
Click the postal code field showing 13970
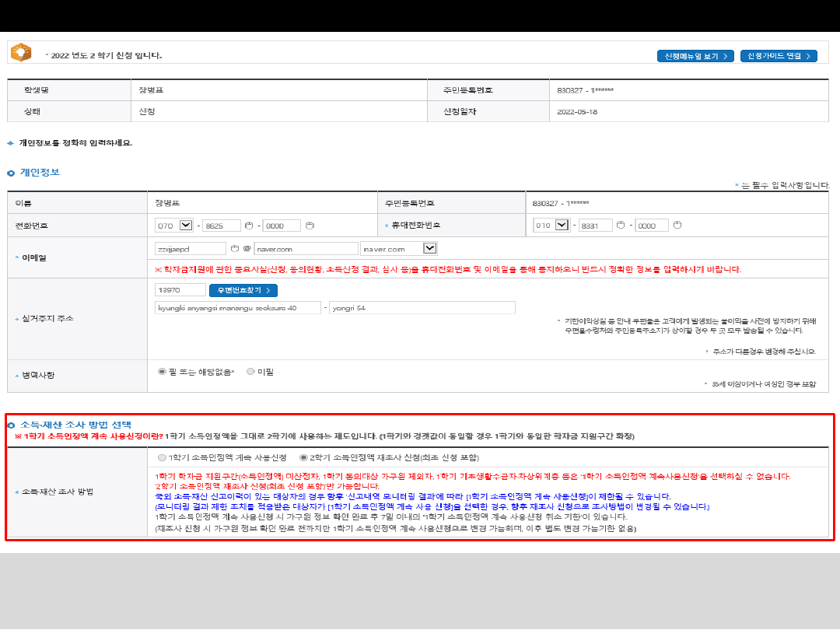coord(180,290)
